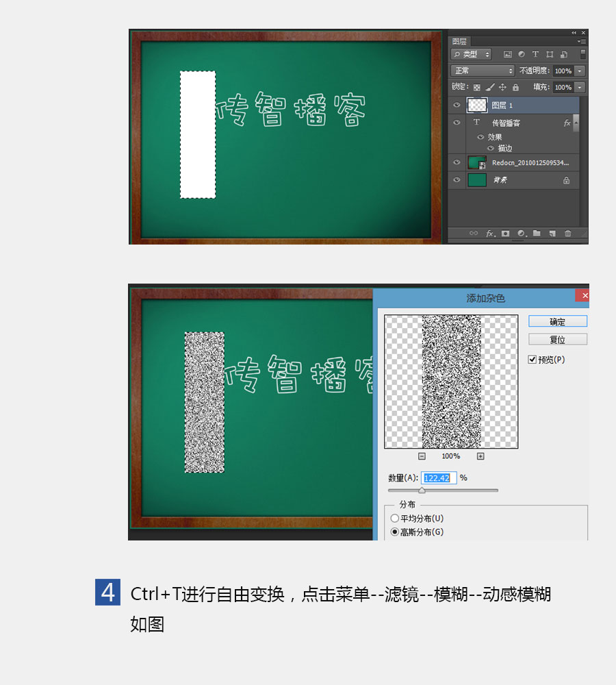Filter layers by adjustment layer icon
616x685 pixels.
coord(522,54)
